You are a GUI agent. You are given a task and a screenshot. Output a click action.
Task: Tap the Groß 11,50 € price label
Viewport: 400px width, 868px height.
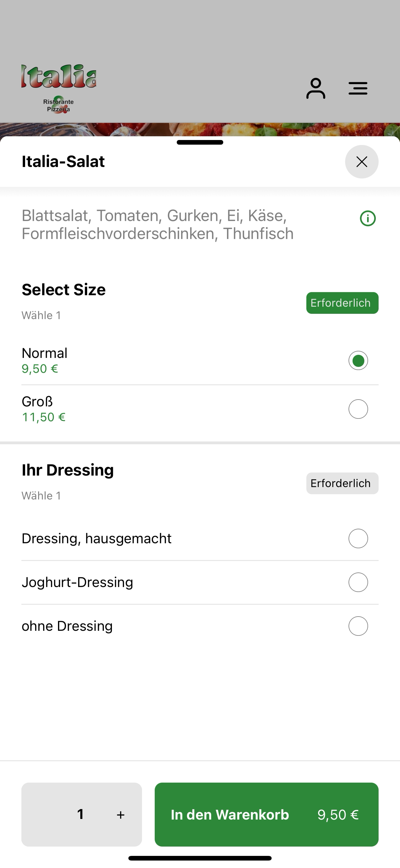[43, 417]
